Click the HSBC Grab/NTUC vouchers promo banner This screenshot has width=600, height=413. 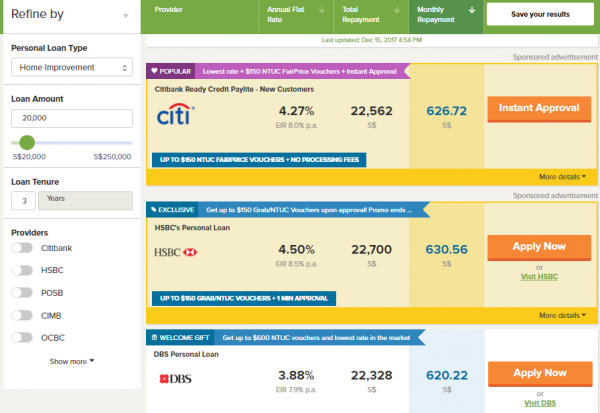tap(244, 298)
